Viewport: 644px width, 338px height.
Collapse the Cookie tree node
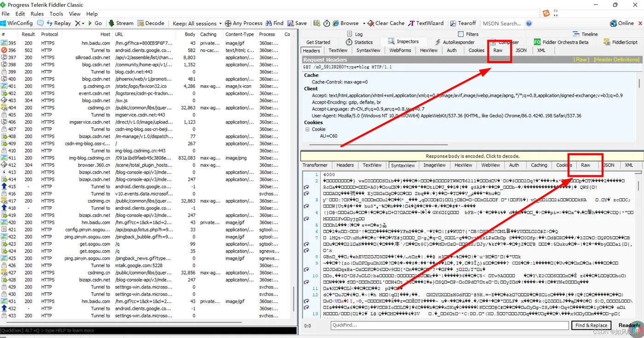pyautogui.click(x=307, y=129)
